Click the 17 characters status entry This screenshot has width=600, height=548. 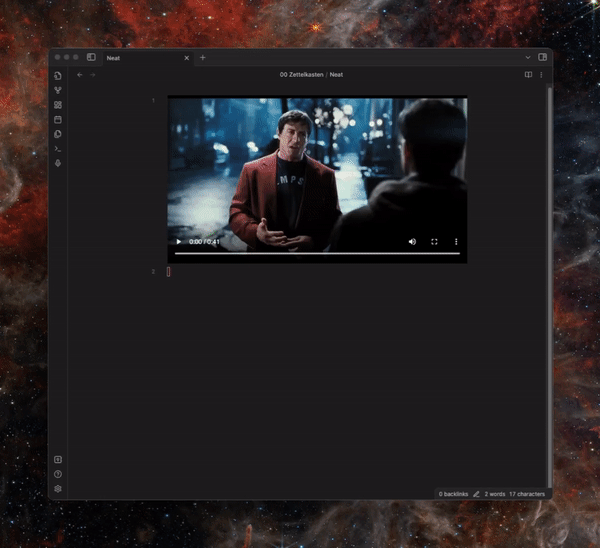(x=527, y=494)
